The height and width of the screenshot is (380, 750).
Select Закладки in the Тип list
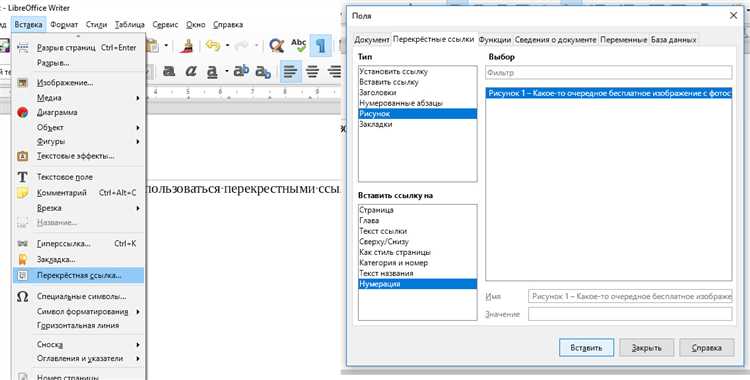pos(417,124)
